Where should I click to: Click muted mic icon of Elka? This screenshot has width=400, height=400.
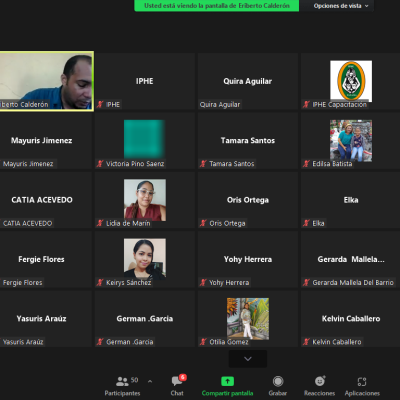(x=306, y=223)
